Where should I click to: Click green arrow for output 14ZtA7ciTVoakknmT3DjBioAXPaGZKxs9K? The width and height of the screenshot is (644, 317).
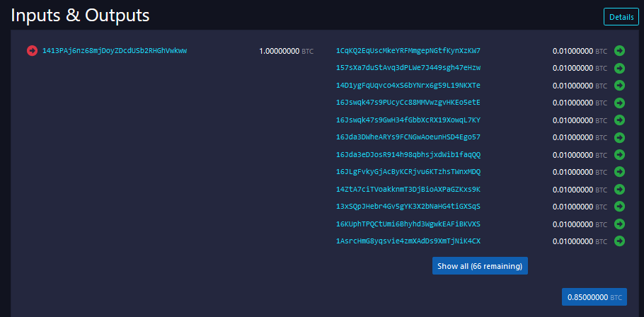point(619,190)
